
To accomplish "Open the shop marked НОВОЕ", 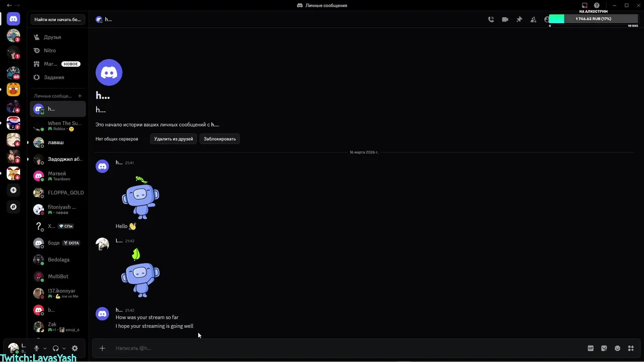I will click(x=58, y=64).
